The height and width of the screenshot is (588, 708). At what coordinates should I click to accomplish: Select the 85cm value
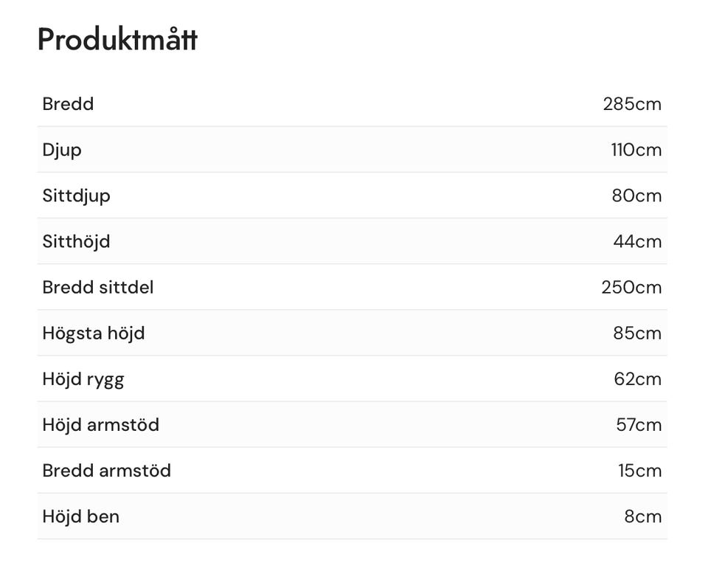[x=637, y=333]
